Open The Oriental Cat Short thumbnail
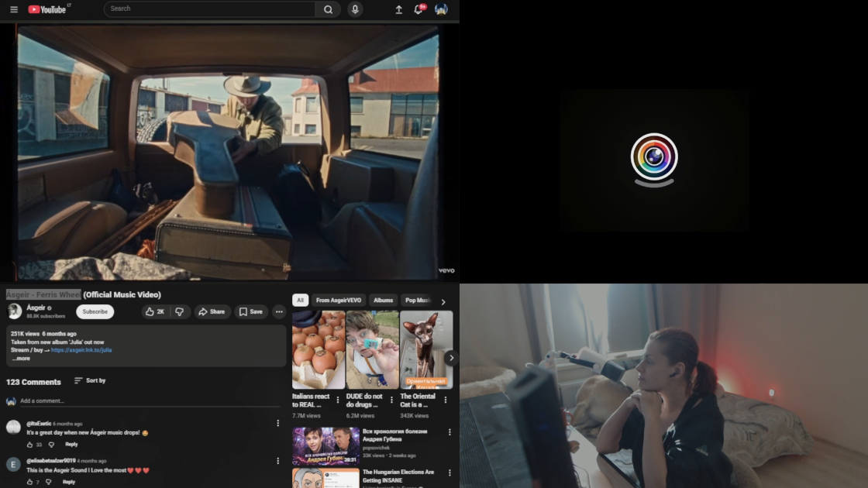 (x=426, y=349)
